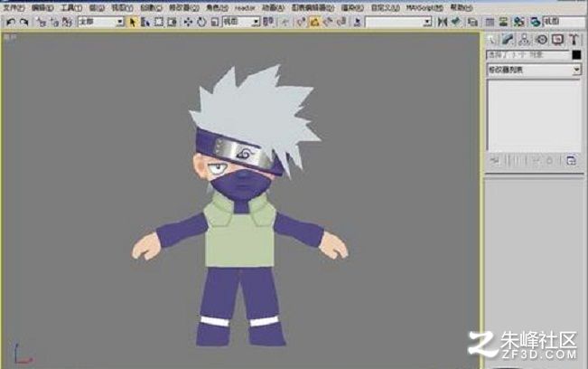Click the Remove Modifier trash icon

coord(549,161)
